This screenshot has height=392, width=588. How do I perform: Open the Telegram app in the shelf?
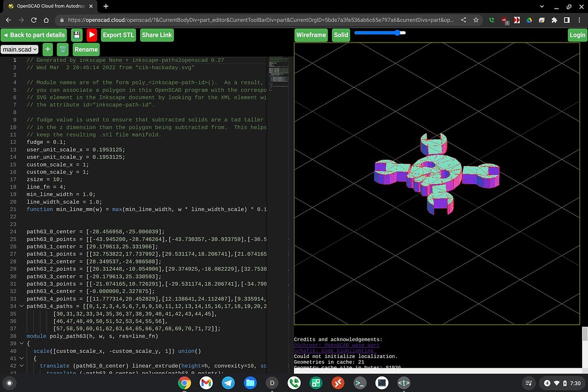pos(229,383)
